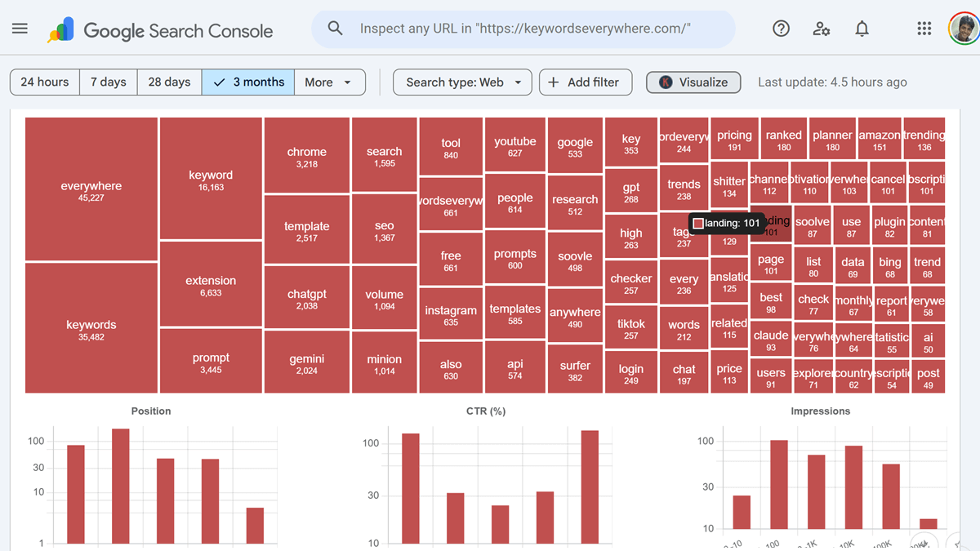Select the 24 hours date range

click(45, 82)
